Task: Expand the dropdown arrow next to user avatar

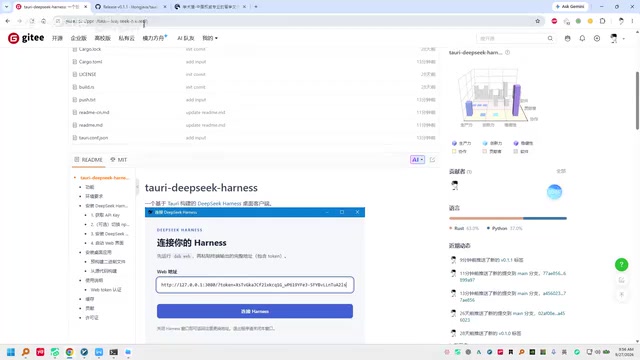Action: coord(624,39)
